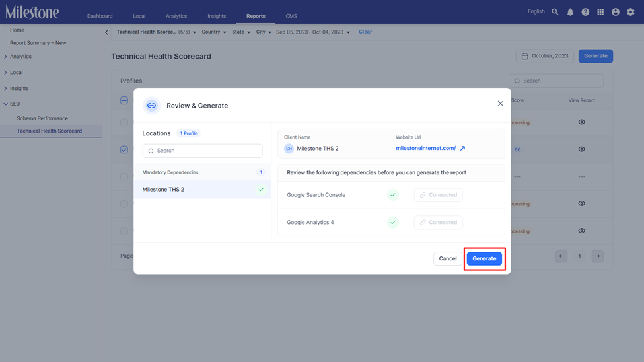Screen dimensions: 644x362
Task: Click Locations search field in dialog
Action: click(x=203, y=151)
